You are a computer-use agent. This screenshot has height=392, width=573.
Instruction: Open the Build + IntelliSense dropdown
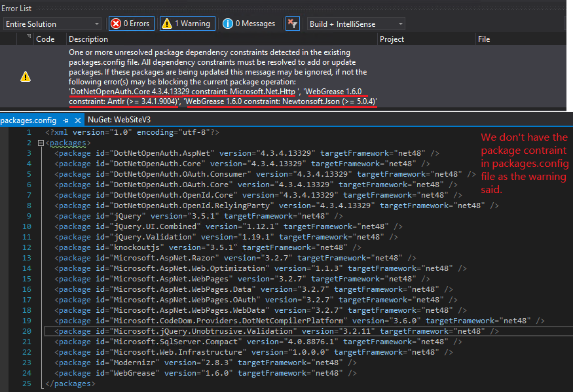pos(356,24)
